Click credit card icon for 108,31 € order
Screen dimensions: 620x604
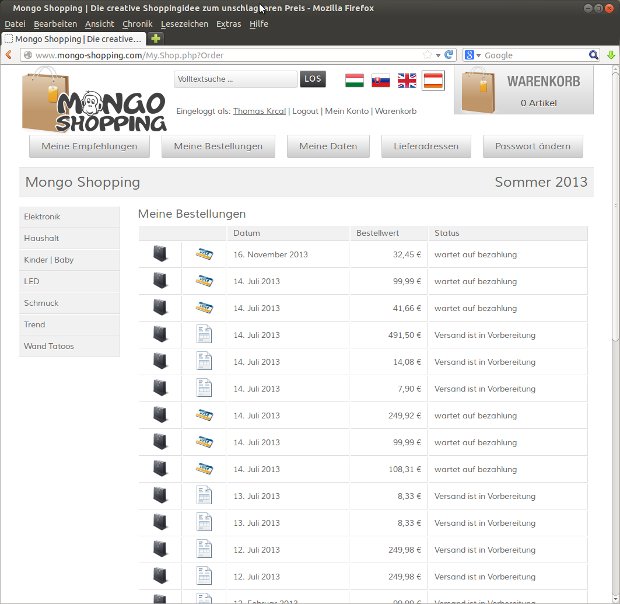pyautogui.click(x=204, y=469)
